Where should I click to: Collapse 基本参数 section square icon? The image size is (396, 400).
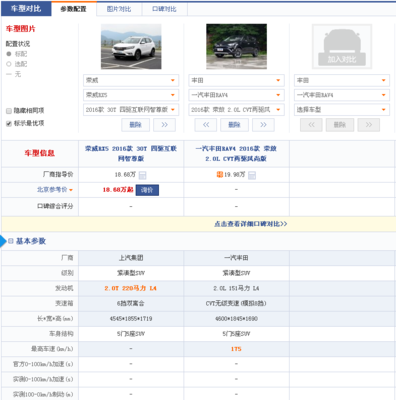11,241
